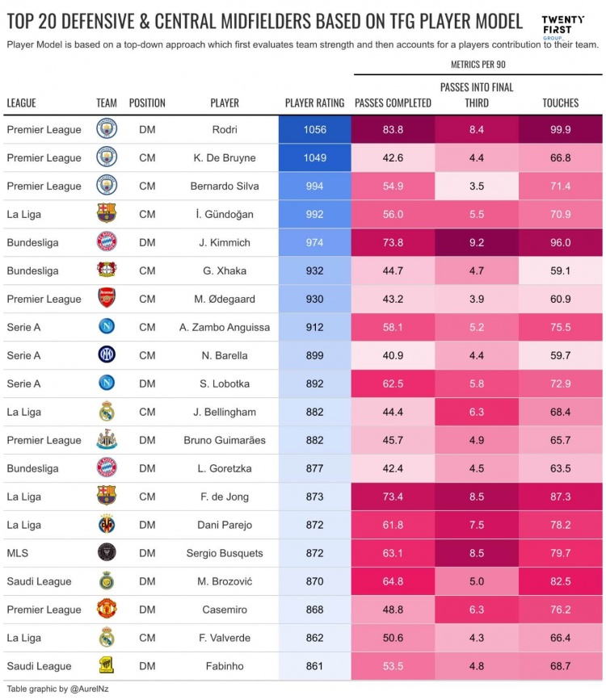Select the Manchester United crest beside Casemiro
The image size is (606, 700).
pos(107,610)
